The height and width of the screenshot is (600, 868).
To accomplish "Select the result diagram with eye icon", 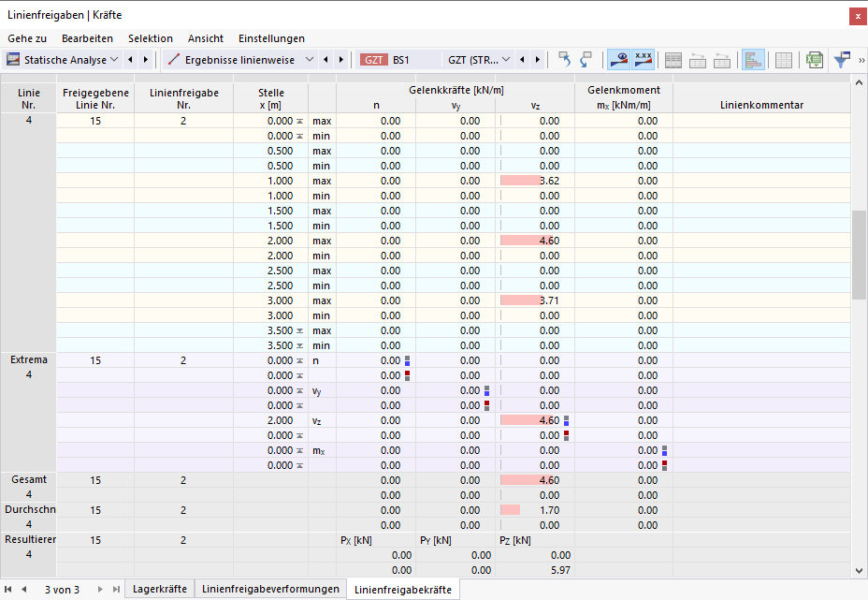I will coord(620,59).
